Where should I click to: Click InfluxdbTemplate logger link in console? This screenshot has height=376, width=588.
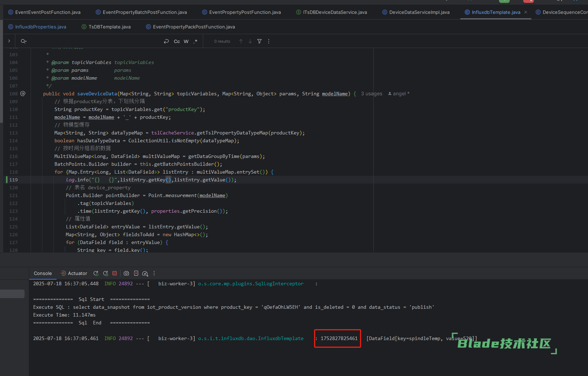(x=251, y=338)
